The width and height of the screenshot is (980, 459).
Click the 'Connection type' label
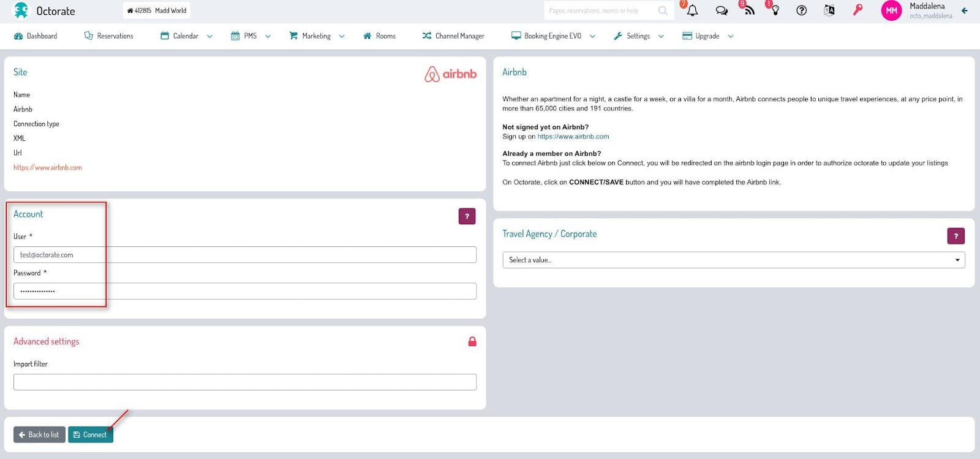click(37, 124)
